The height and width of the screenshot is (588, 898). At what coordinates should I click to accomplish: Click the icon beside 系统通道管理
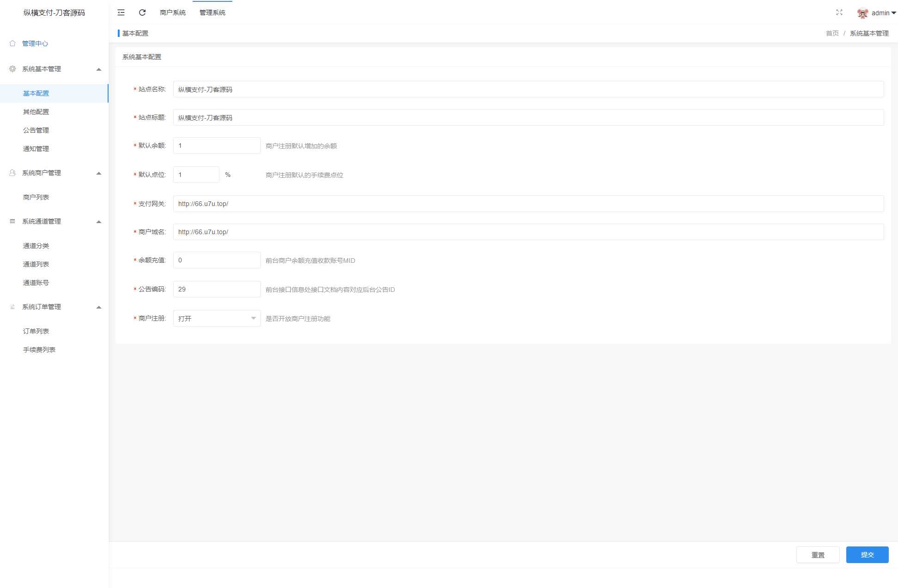pos(12,221)
